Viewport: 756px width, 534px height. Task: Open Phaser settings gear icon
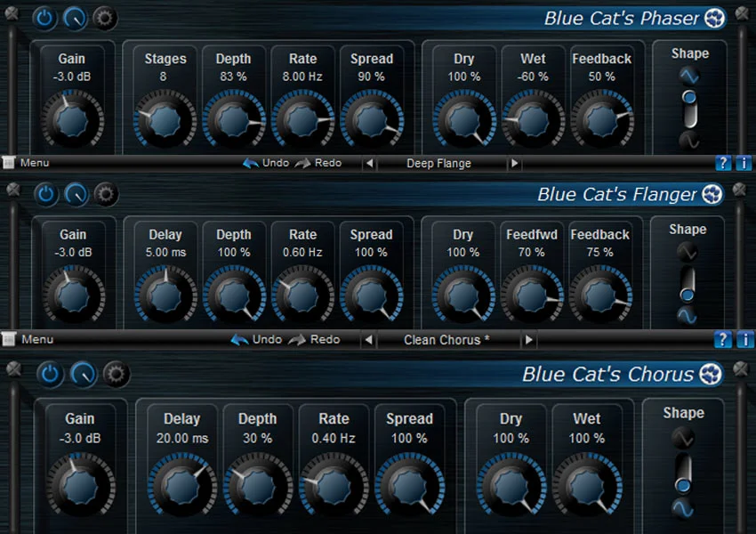(105, 19)
